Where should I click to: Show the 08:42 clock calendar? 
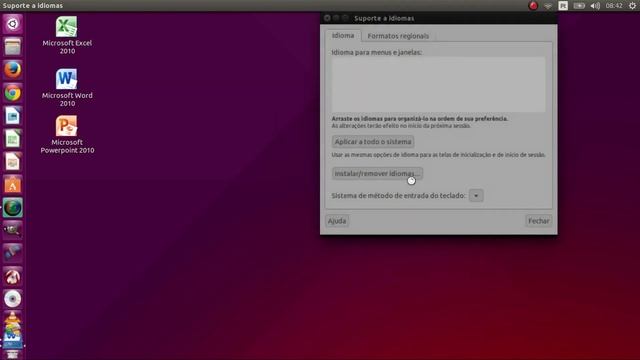click(x=614, y=6)
